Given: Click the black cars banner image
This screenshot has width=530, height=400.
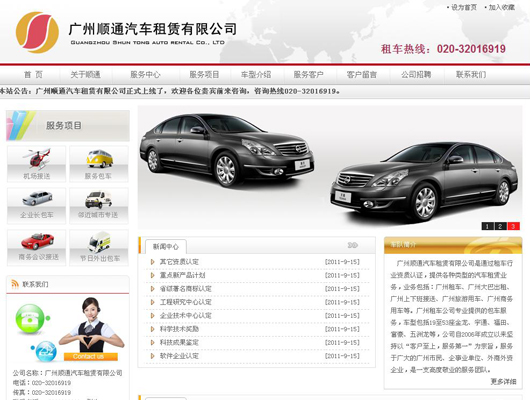Looking at the screenshot, I should [330, 168].
